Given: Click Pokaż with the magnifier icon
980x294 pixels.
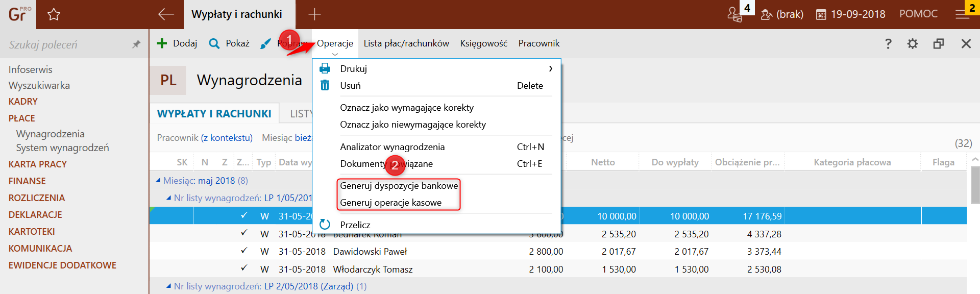Looking at the screenshot, I should [x=229, y=43].
